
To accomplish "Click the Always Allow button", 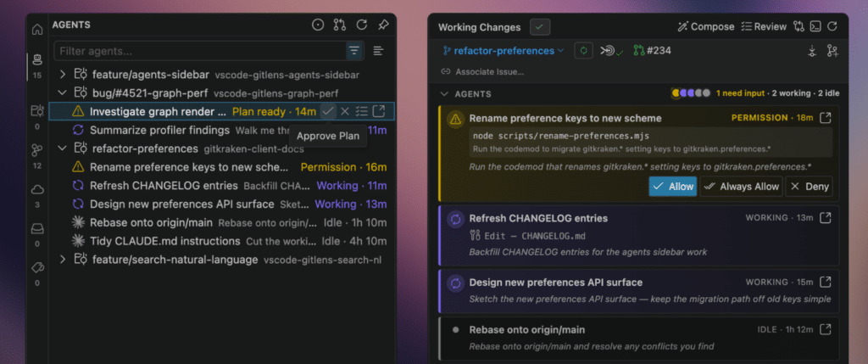I will (741, 187).
